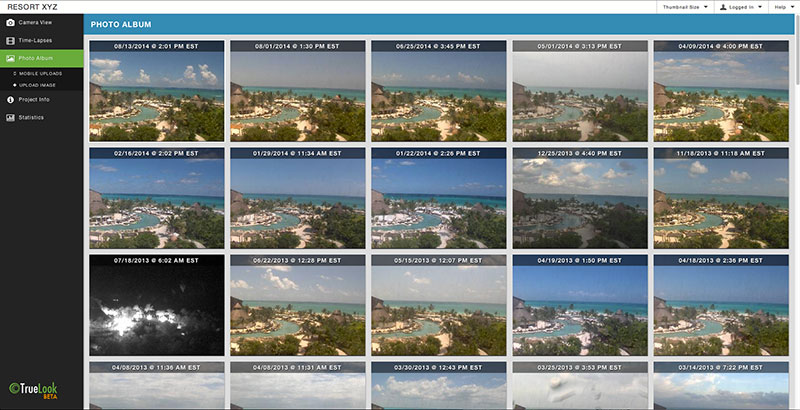Open the Time-Lapses section
Image resolution: width=800 pixels, height=410 pixels.
point(41,40)
